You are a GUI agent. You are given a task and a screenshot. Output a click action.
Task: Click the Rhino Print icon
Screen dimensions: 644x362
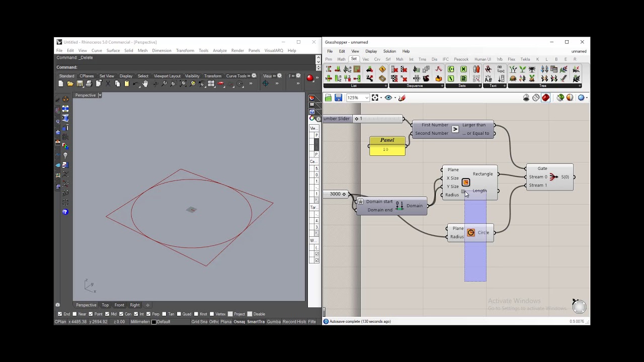(89, 83)
